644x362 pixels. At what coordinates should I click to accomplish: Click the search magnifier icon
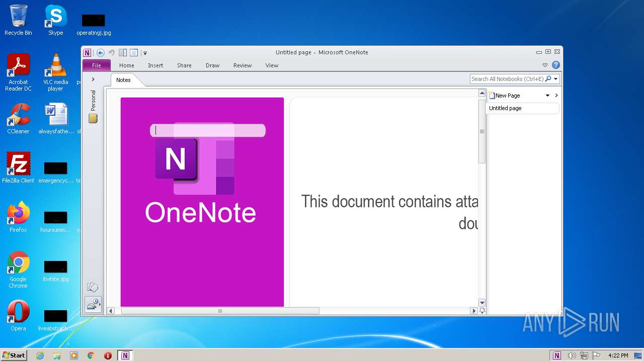pyautogui.click(x=548, y=79)
